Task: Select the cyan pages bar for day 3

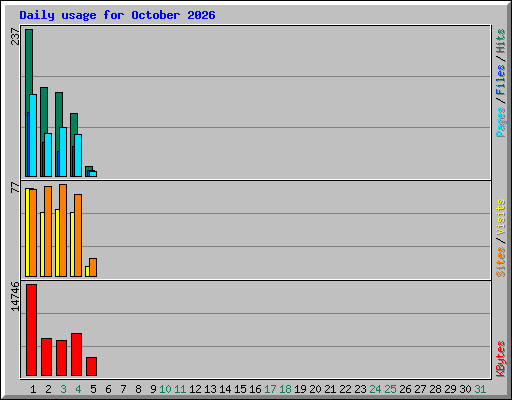Action: click(x=63, y=152)
